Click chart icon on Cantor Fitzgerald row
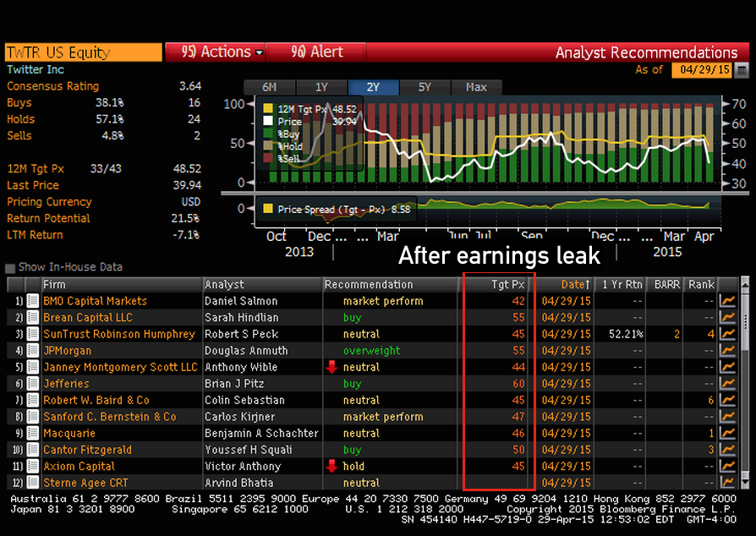 [x=727, y=450]
